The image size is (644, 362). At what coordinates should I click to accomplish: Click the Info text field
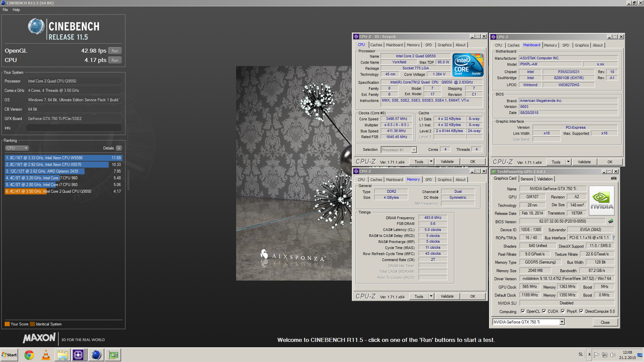tap(74, 128)
